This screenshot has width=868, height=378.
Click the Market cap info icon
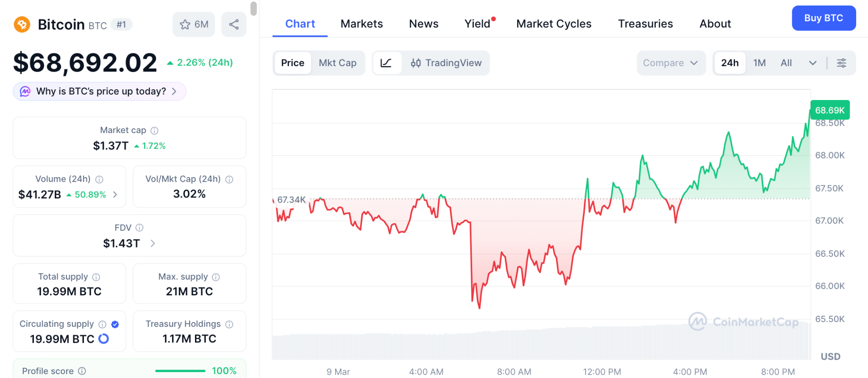point(155,131)
